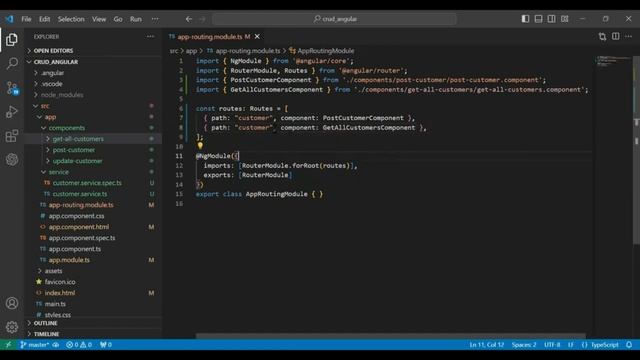This screenshot has height=360, width=640.
Task: Open the Customize Layout icon
Action: tap(564, 19)
